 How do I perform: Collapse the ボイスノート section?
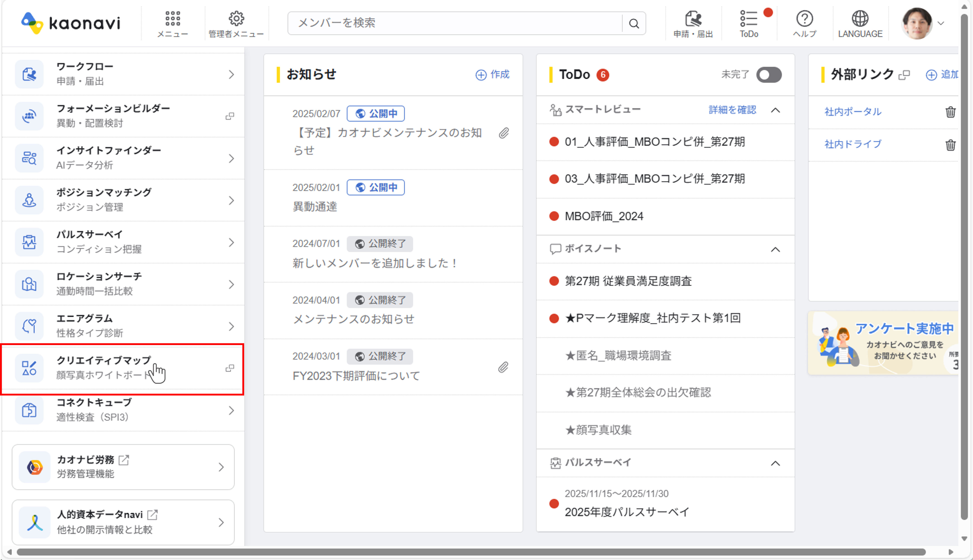775,250
